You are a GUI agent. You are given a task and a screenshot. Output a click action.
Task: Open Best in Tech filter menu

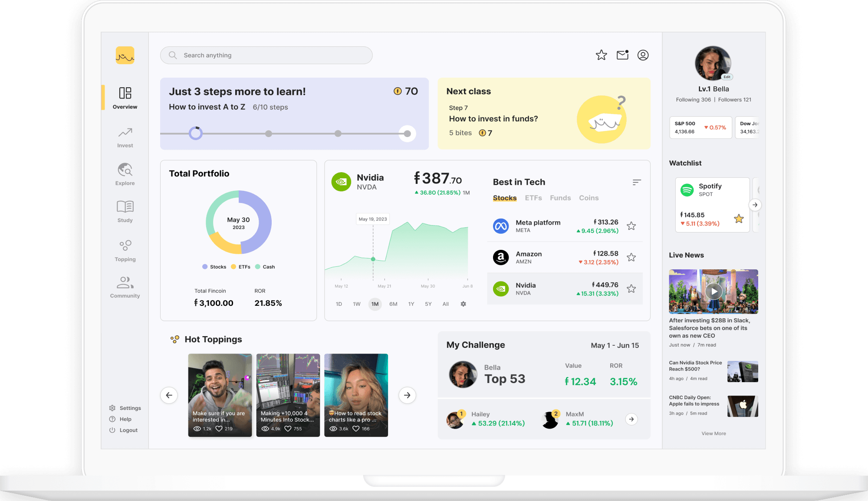[x=636, y=182]
